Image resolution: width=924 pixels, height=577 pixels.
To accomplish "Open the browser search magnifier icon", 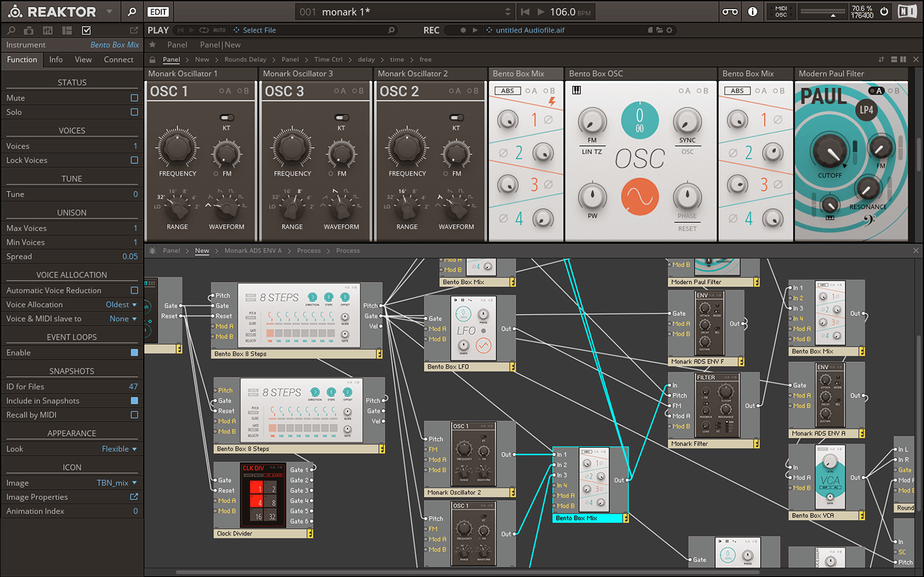I will coord(131,12).
